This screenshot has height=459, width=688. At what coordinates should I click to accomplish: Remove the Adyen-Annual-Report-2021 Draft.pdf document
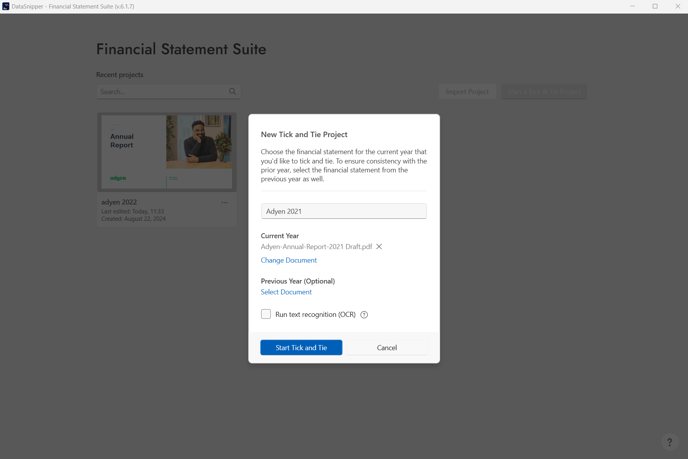(x=379, y=247)
